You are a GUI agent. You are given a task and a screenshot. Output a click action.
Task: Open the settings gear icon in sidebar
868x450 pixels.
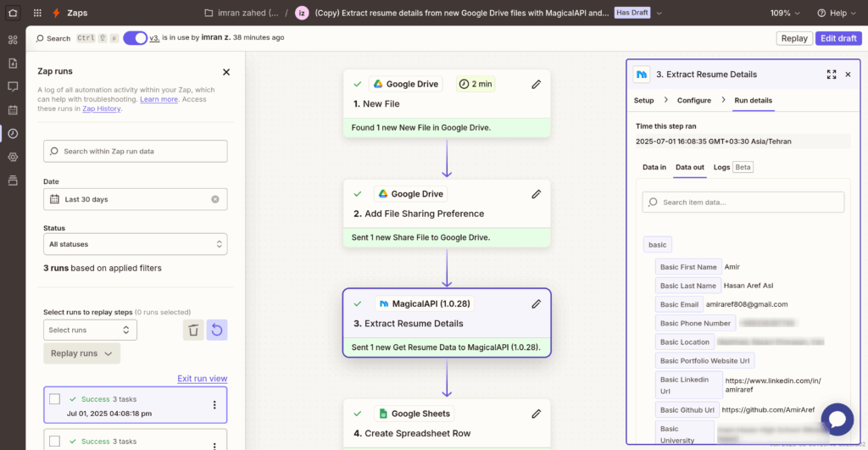pos(13,157)
